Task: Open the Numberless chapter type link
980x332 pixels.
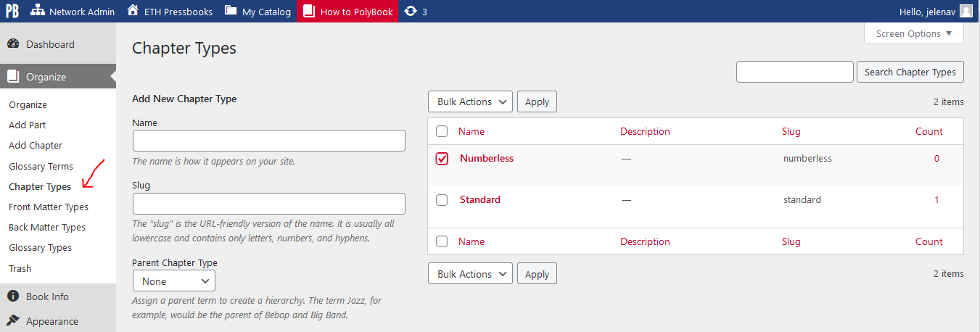Action: (x=486, y=158)
